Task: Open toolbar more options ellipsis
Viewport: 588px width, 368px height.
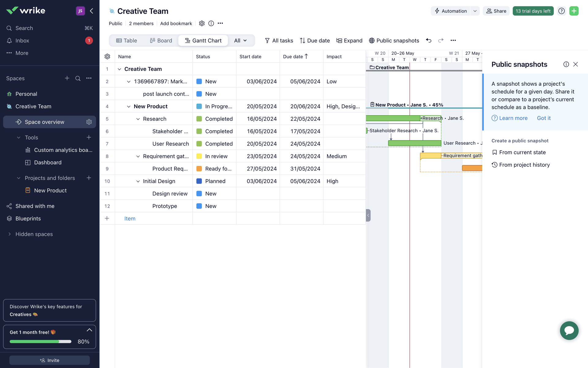Action: pyautogui.click(x=453, y=40)
